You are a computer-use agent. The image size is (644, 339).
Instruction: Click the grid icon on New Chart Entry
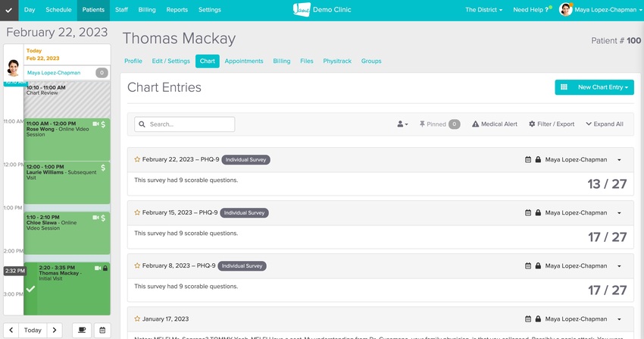564,87
